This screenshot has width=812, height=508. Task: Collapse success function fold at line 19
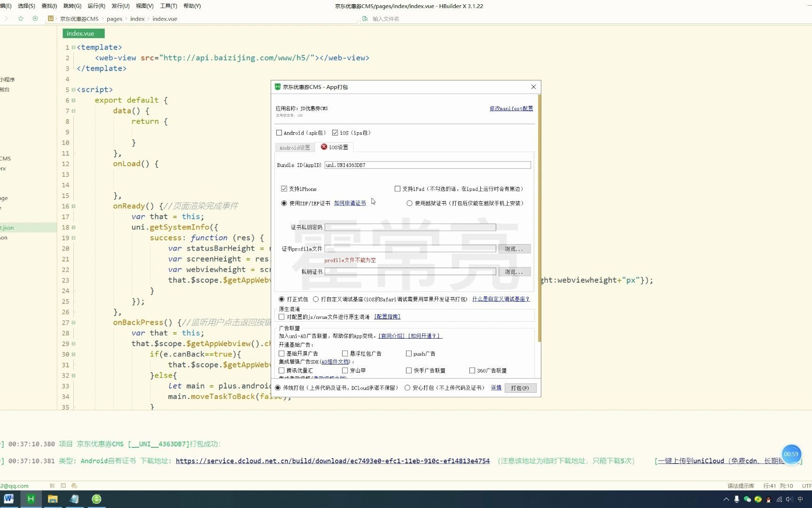click(x=73, y=238)
